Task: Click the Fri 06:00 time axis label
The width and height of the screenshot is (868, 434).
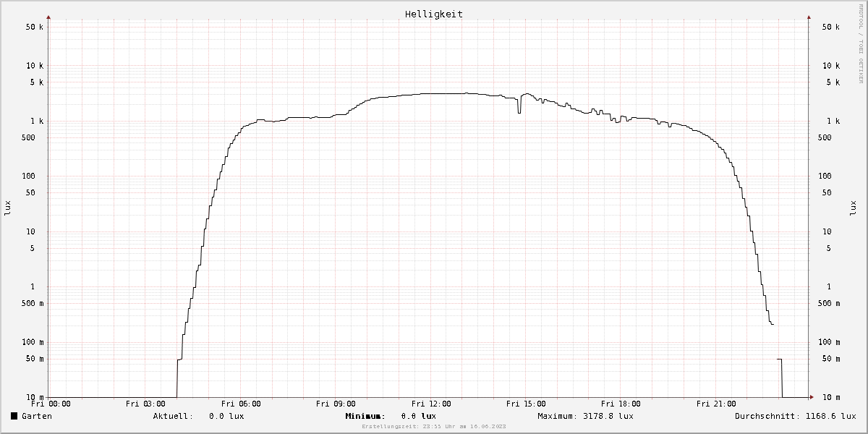Action: (x=241, y=404)
